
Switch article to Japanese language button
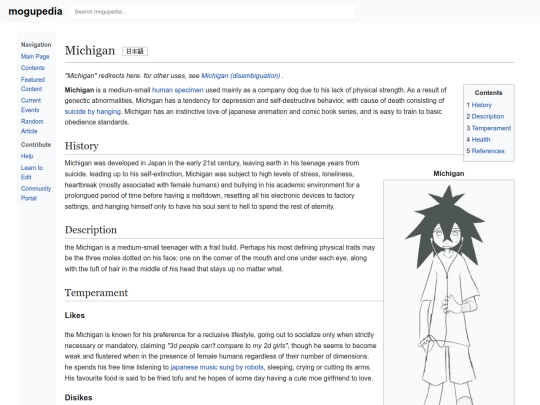(x=135, y=51)
